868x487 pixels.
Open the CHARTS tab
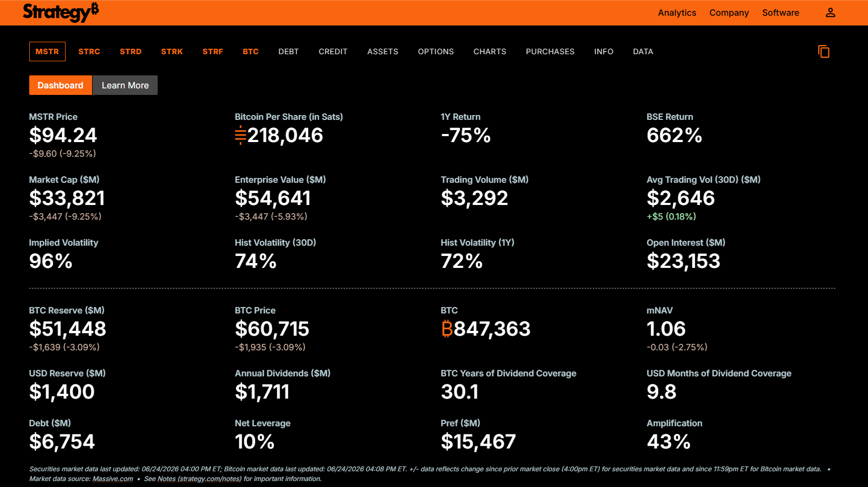490,52
